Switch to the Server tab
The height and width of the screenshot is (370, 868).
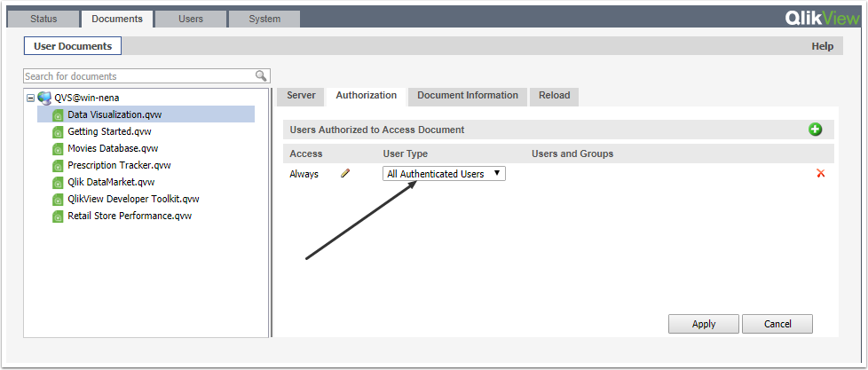point(301,95)
